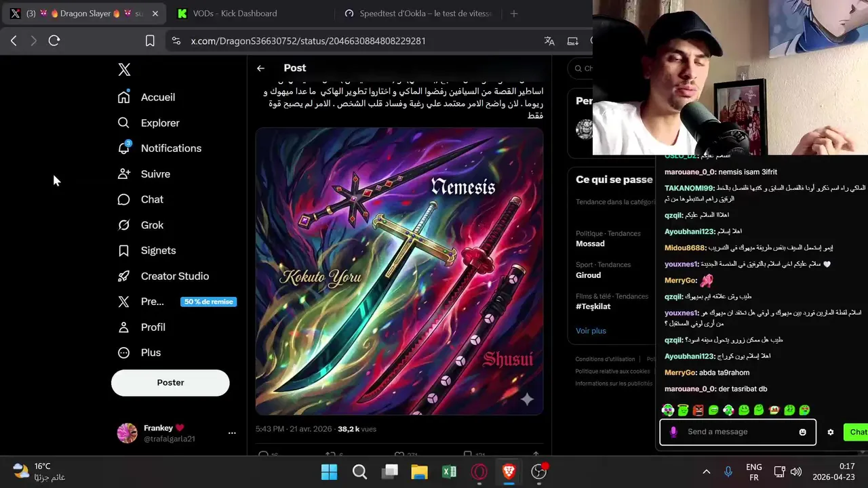Click the 50 % de remise badge
This screenshot has height=488, width=868.
[208, 302]
